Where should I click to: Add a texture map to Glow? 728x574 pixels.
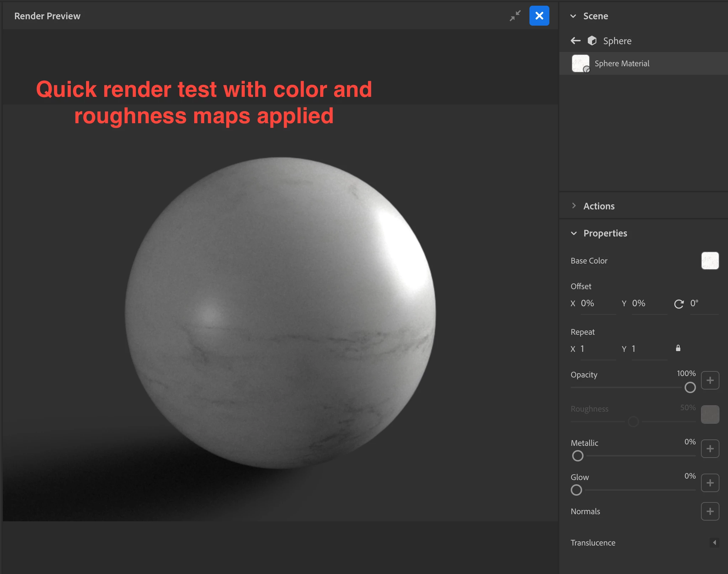710,483
